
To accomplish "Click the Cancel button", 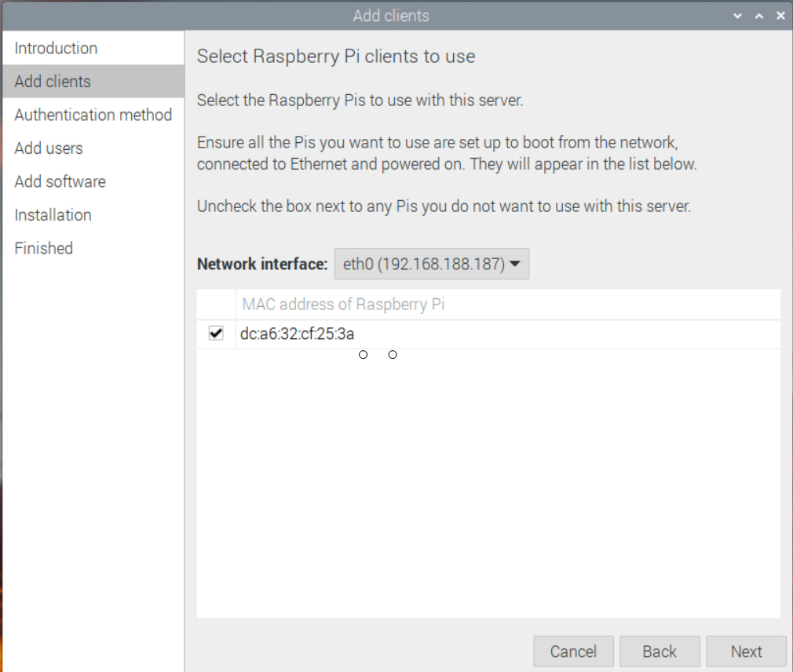I will click(573, 652).
